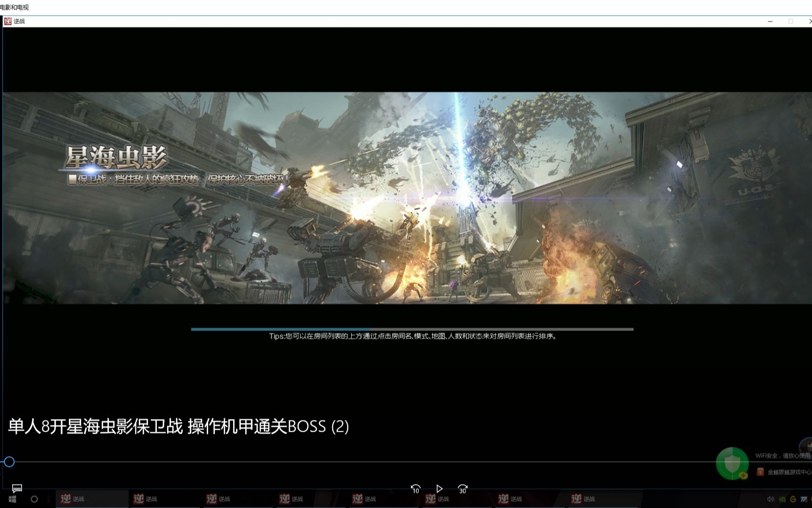812x508 pixels.
Task: Play the video
Action: click(439, 488)
